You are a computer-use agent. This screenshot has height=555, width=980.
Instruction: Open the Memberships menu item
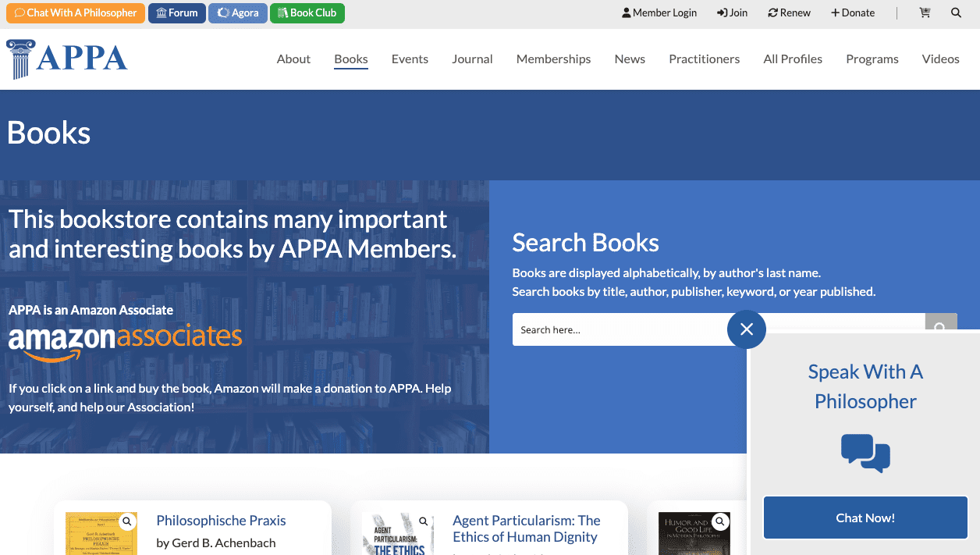pyautogui.click(x=553, y=59)
